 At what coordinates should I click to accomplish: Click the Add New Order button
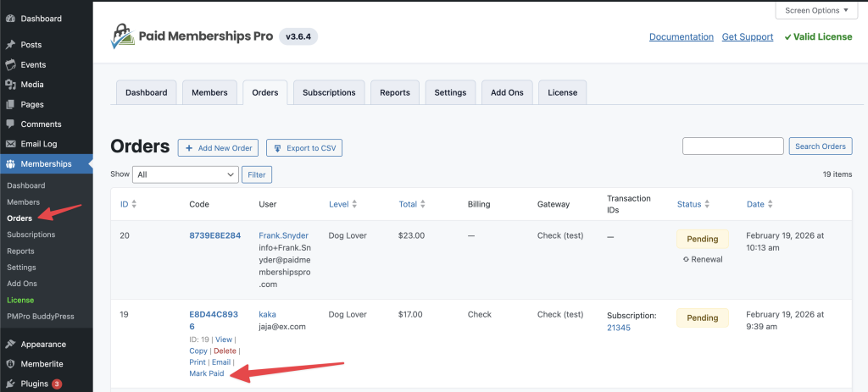coord(218,147)
